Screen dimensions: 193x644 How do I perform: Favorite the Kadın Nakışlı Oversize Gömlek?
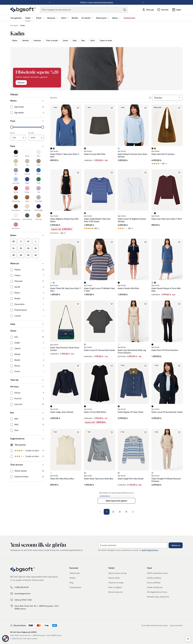click(145, 108)
